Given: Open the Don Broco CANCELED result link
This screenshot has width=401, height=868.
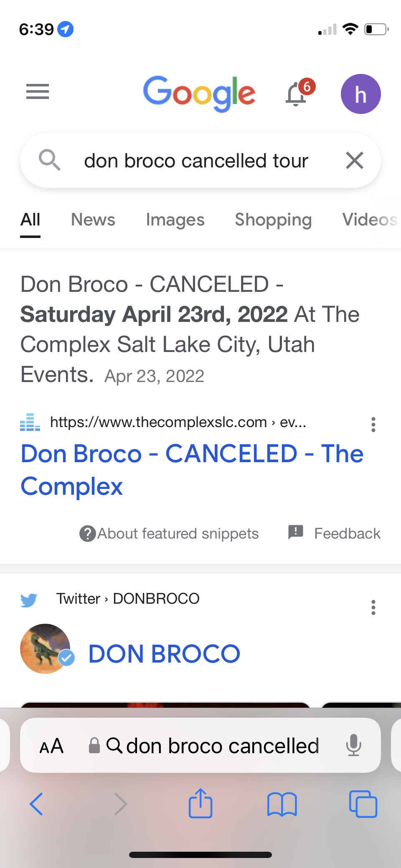Looking at the screenshot, I should click(x=192, y=470).
